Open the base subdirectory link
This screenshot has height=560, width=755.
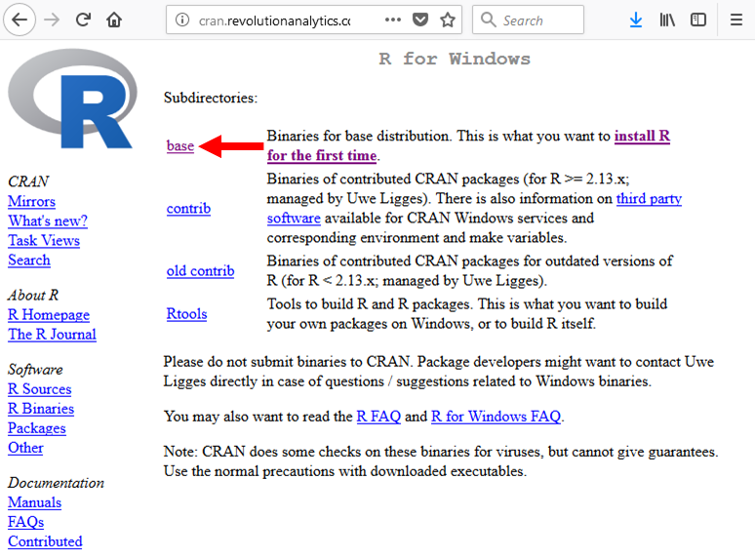[180, 145]
